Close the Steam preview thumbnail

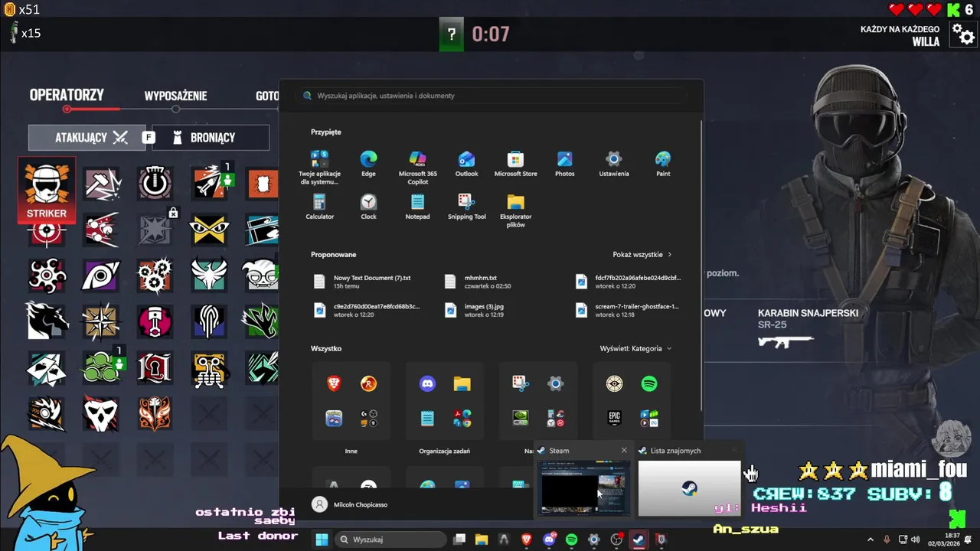point(624,451)
